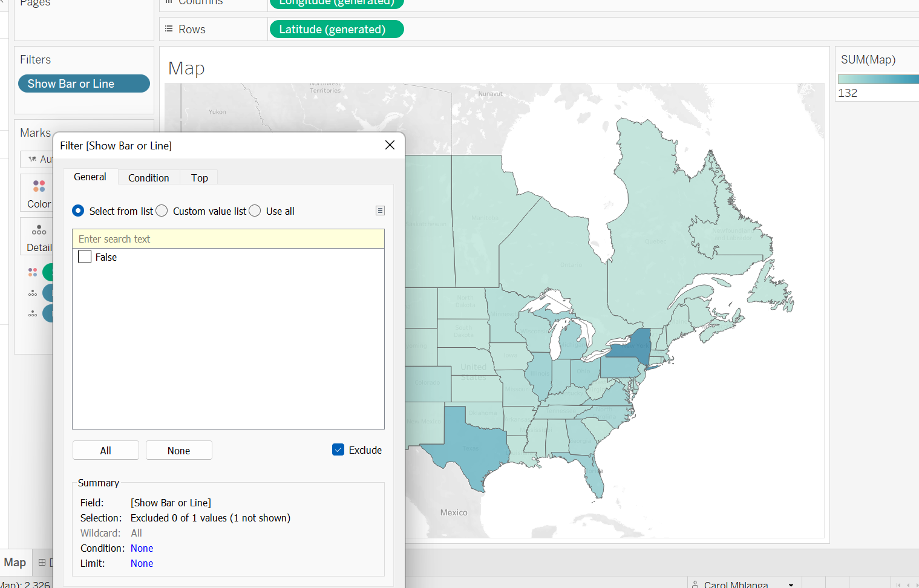Open the filter list options menu icon
The image size is (919, 588).
(x=380, y=211)
